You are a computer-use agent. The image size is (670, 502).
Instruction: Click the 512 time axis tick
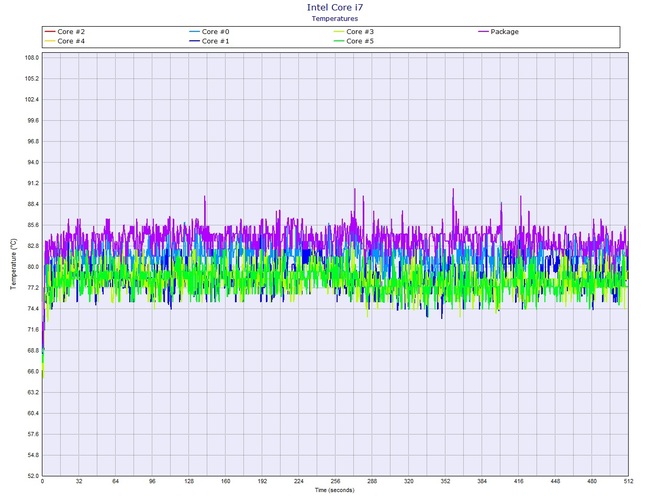click(628, 481)
